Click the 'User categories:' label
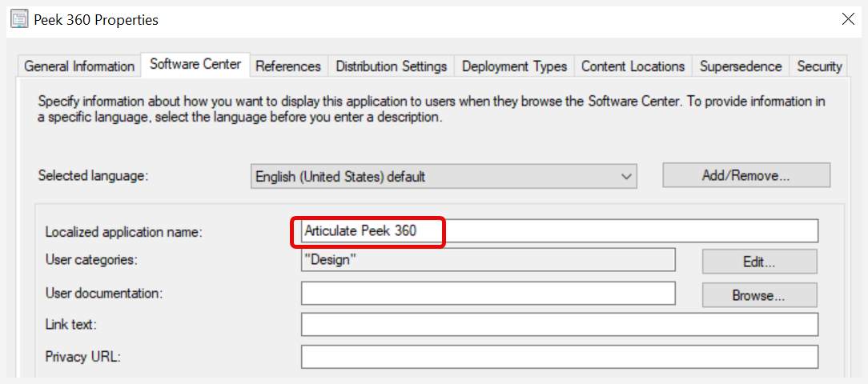Image resolution: width=868 pixels, height=384 pixels. [90, 260]
